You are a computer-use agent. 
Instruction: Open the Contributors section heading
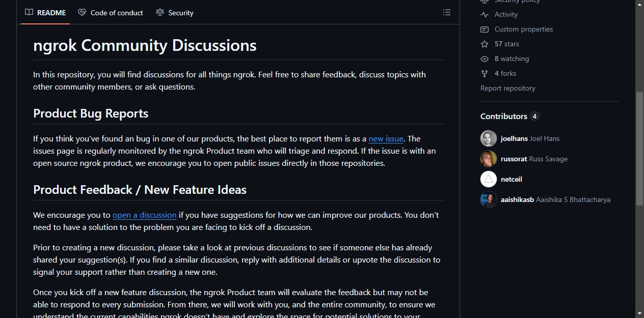pos(504,116)
